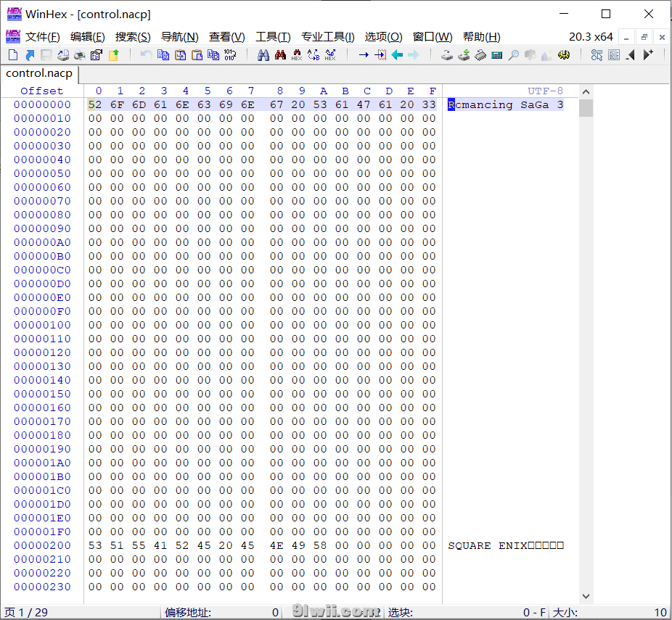
Task: Click the black right arrow with plus icon
Action: click(648, 55)
